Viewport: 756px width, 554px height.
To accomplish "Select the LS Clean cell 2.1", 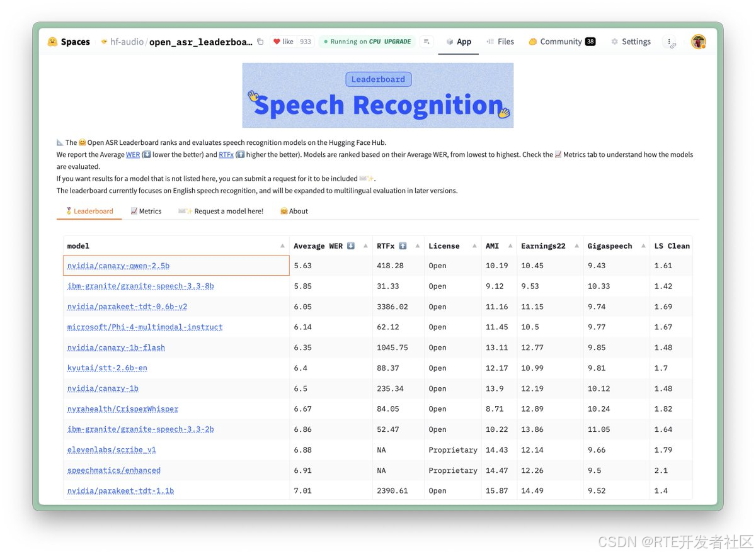I will pyautogui.click(x=671, y=470).
